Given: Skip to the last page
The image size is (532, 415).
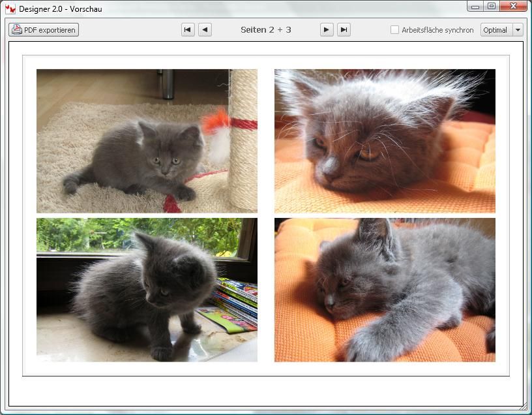Looking at the screenshot, I should pyautogui.click(x=344, y=29).
